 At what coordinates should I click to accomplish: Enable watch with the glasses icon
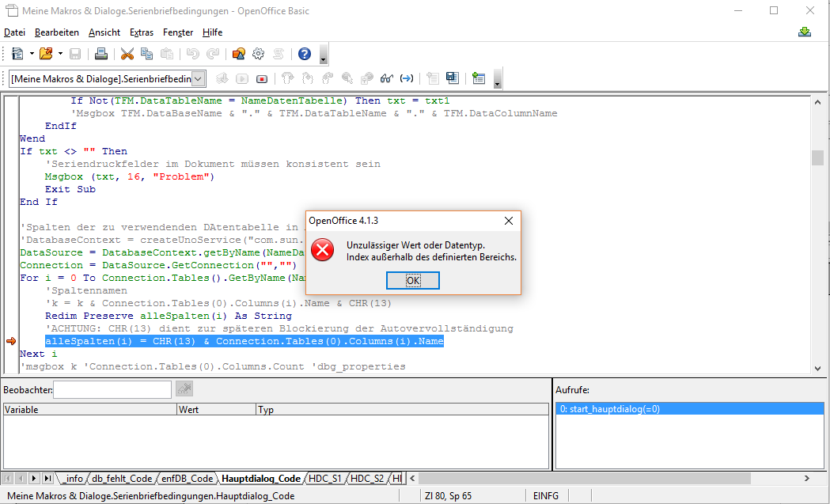click(x=387, y=78)
